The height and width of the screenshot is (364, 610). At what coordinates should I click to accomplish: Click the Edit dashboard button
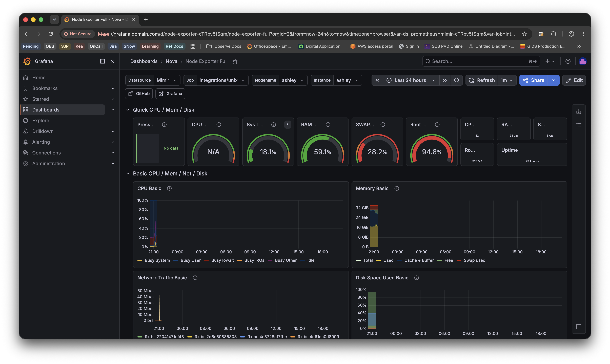point(574,80)
